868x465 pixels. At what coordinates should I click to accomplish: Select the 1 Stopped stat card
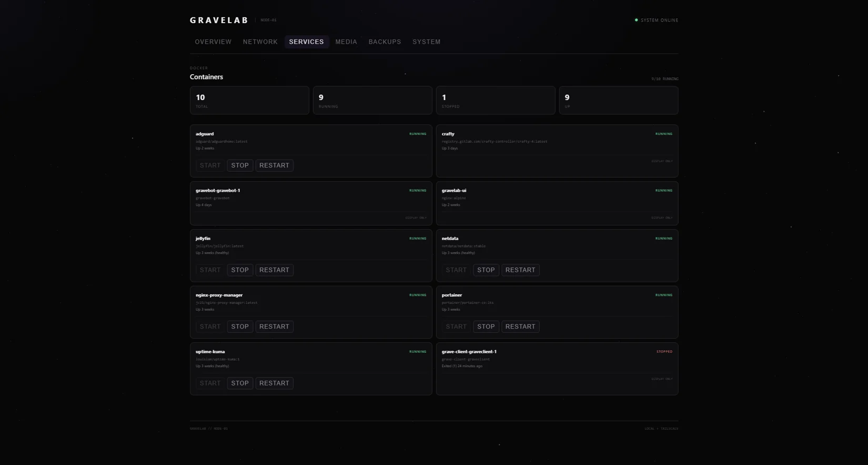pos(496,100)
